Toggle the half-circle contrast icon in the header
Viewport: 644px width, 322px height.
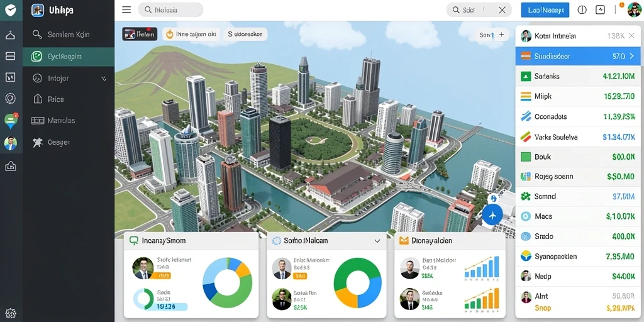582,10
